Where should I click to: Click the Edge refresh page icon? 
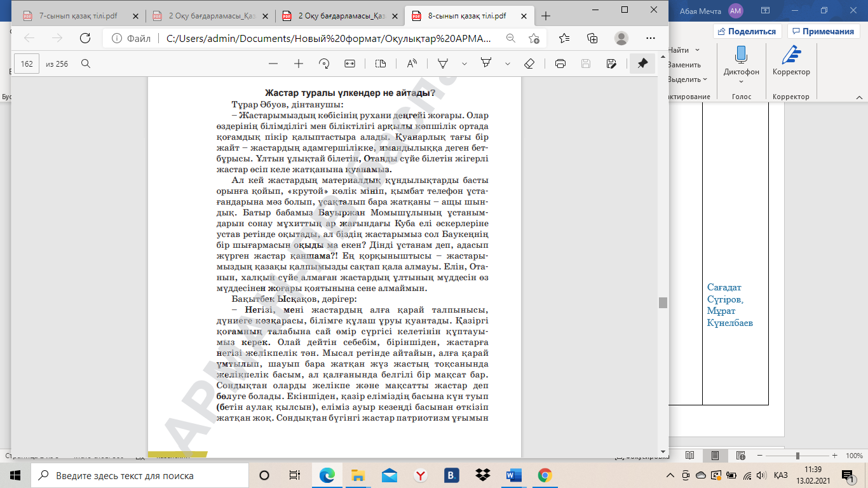(85, 38)
